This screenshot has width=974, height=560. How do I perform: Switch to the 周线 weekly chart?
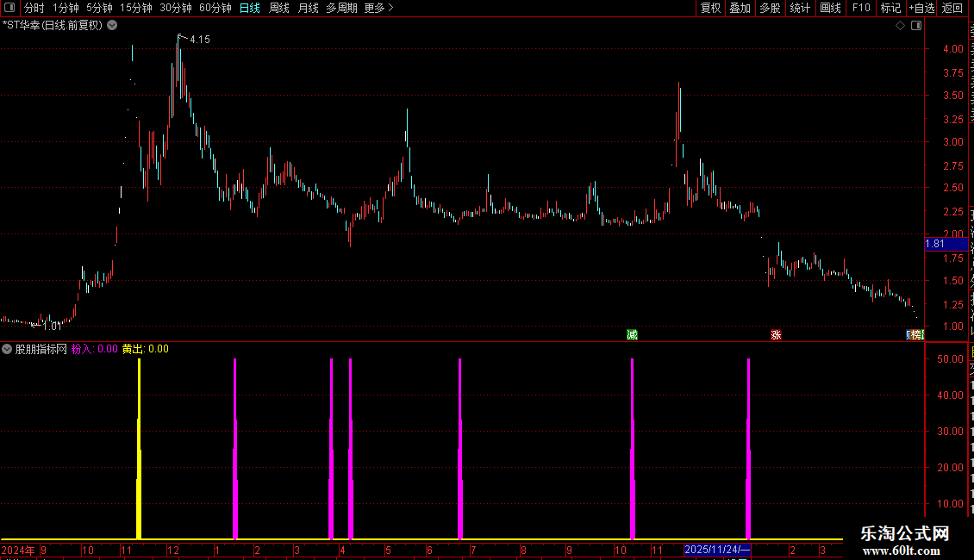tap(279, 8)
